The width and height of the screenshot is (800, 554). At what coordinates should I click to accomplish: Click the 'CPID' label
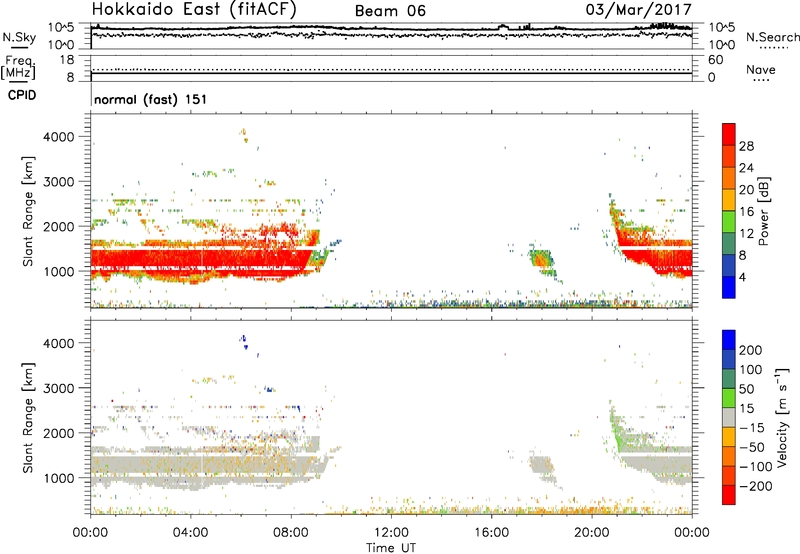22,95
